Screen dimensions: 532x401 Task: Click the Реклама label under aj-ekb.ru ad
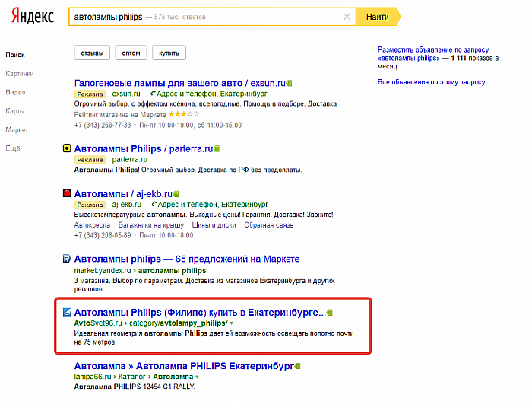coord(90,205)
